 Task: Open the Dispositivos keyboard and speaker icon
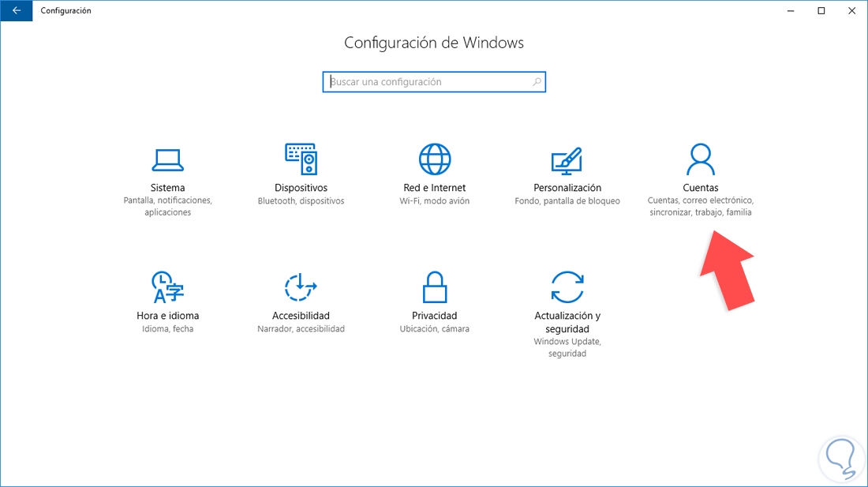pyautogui.click(x=301, y=159)
